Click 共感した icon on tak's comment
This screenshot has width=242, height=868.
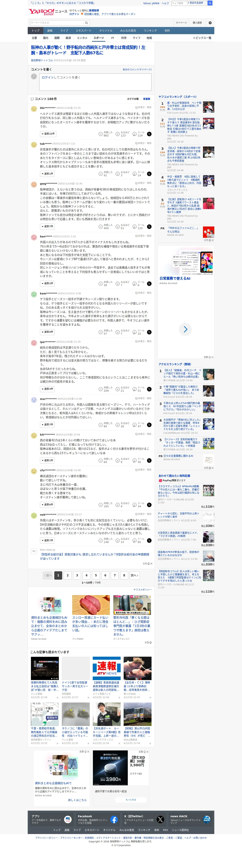pyautogui.click(x=100, y=174)
